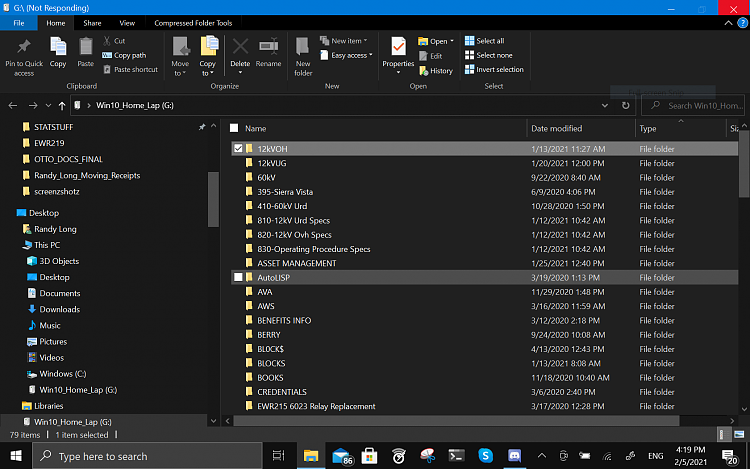
Task: Select the BENEFITS INFO folder
Action: coord(284,320)
